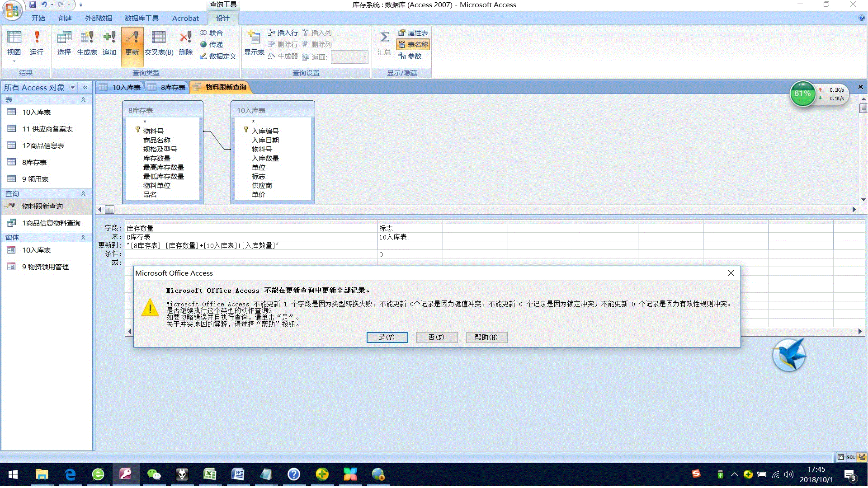Click the horizontal scrollbar thumb of table pane

pos(109,209)
